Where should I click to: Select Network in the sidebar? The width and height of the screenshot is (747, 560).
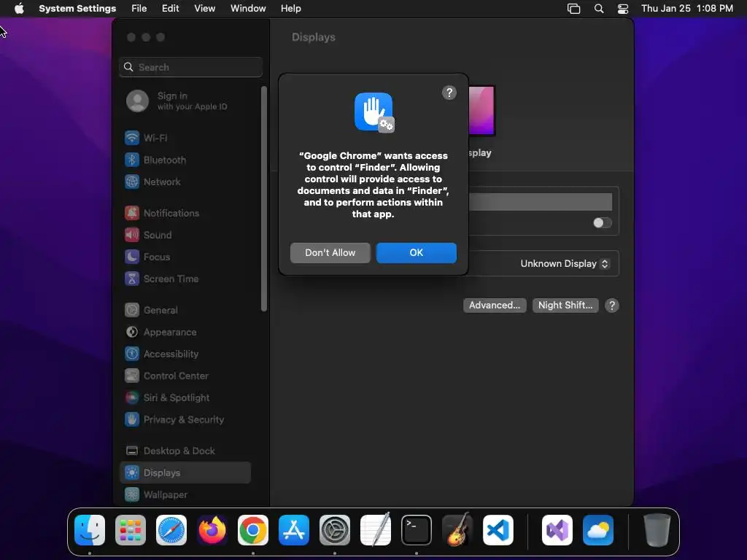(x=185, y=182)
